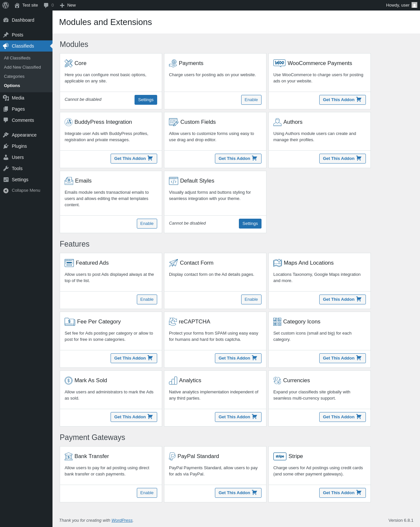Screen dimensions: 420x527
Task: Get the BuddyPress Integration addon
Action: [x=134, y=159]
